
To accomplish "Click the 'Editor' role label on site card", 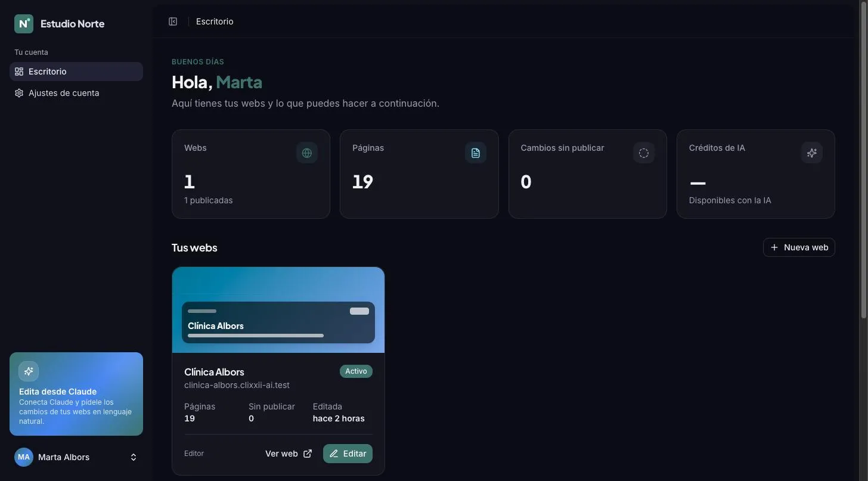I will (x=194, y=454).
